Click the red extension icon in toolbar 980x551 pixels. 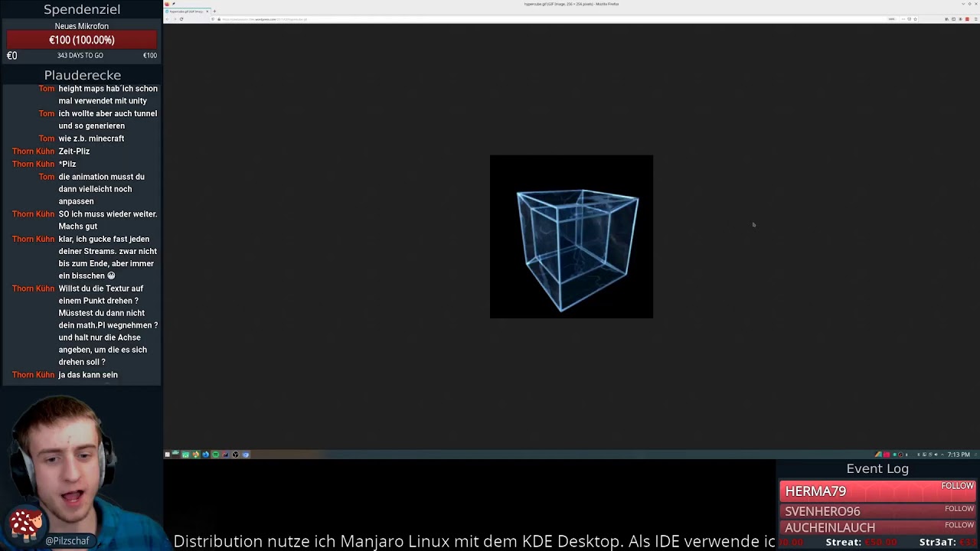pos(967,19)
